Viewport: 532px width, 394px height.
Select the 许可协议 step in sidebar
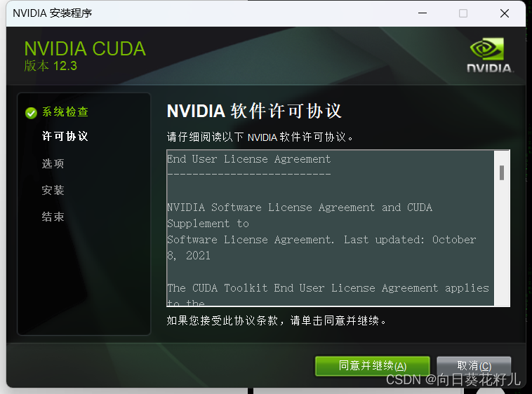click(65, 136)
